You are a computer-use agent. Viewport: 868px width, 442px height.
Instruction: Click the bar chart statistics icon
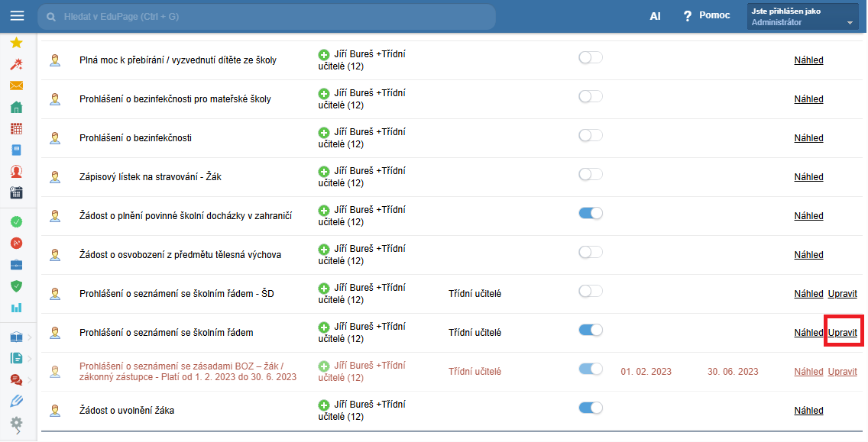[x=16, y=308]
